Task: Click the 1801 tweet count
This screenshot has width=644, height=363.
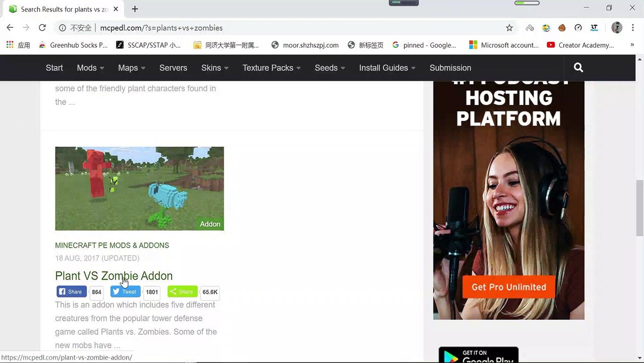Action: [152, 292]
